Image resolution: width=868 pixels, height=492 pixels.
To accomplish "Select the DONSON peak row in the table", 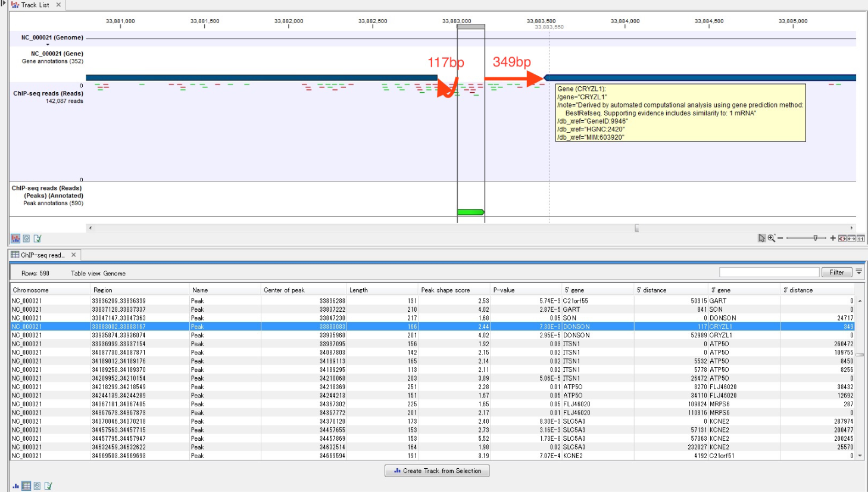I will coord(238,326).
